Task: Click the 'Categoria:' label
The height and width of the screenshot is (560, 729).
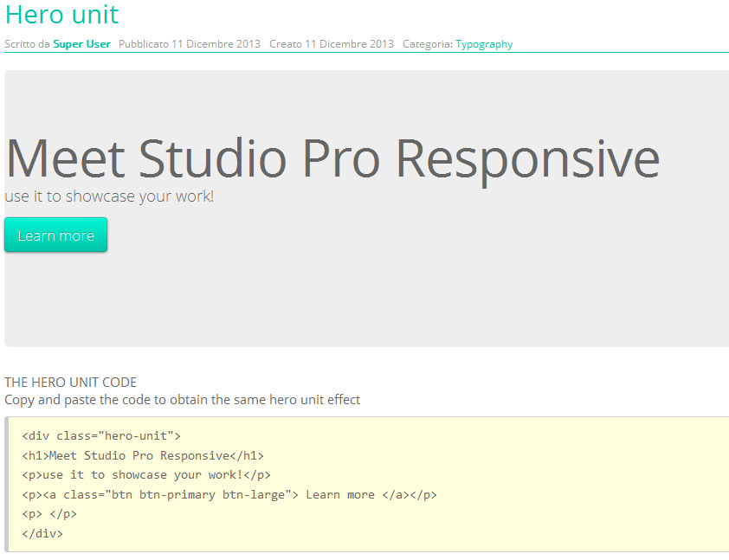Action: click(x=428, y=44)
